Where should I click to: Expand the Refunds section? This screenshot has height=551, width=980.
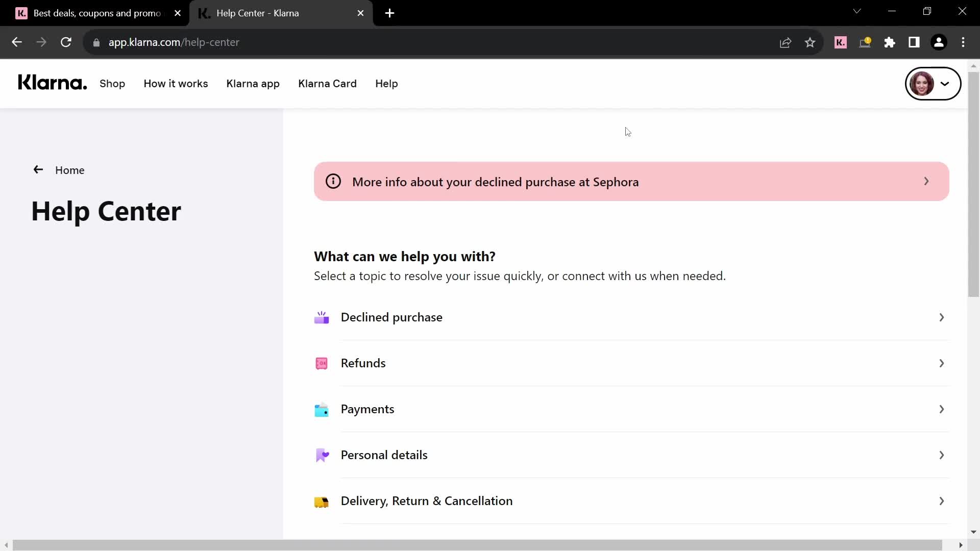pos(631,363)
